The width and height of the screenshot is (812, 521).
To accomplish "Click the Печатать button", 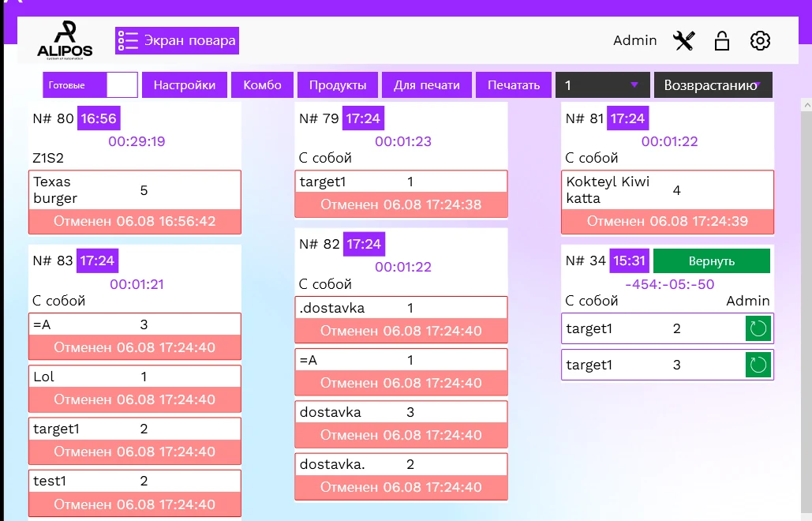I will click(x=514, y=85).
